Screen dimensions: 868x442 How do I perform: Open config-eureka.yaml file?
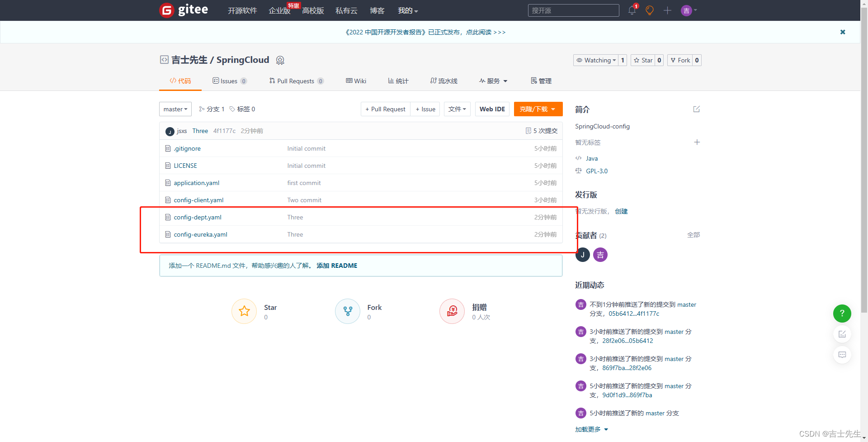[x=200, y=234]
